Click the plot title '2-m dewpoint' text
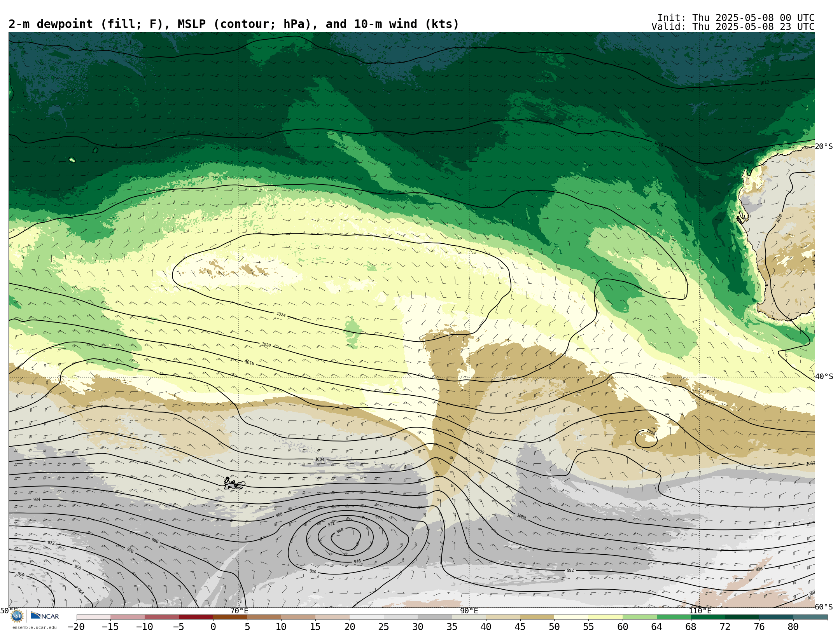840x632 pixels. [51, 24]
